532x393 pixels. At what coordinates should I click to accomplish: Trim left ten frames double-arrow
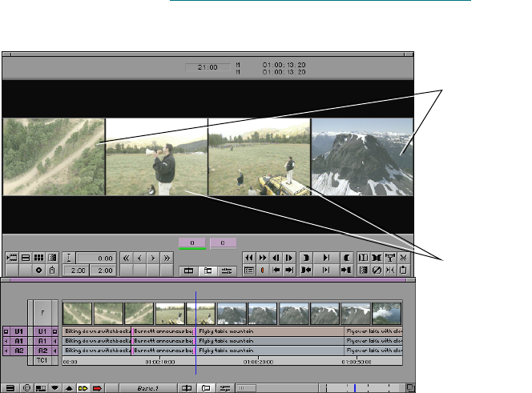127,258
